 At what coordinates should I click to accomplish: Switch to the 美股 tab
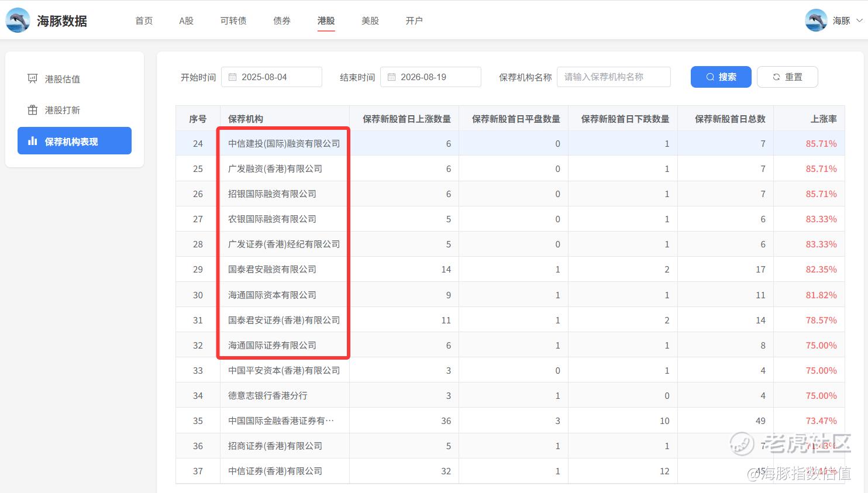pos(370,20)
